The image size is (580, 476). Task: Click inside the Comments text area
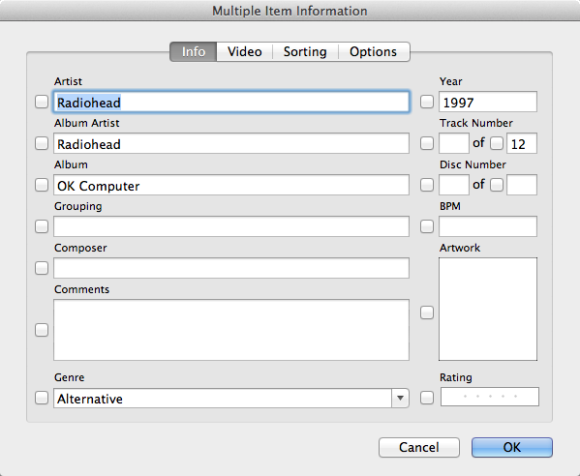click(x=231, y=330)
